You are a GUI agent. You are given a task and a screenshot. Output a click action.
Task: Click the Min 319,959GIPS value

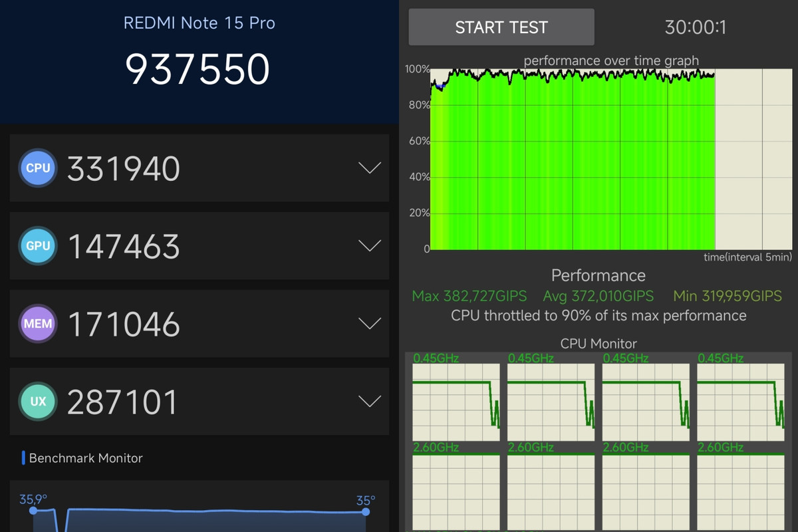click(728, 296)
